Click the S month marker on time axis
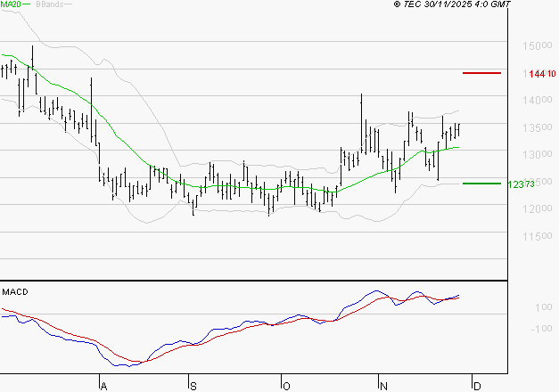This screenshot has width=559, height=392. point(193,387)
